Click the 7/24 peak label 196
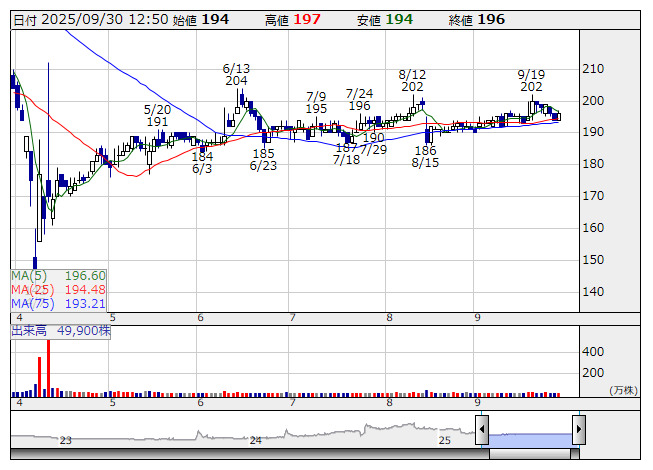653x470 pixels. pyautogui.click(x=359, y=106)
